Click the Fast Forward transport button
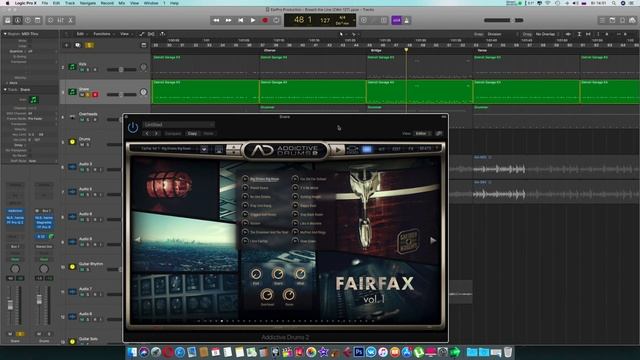This screenshot has width=640, height=360. click(x=229, y=20)
